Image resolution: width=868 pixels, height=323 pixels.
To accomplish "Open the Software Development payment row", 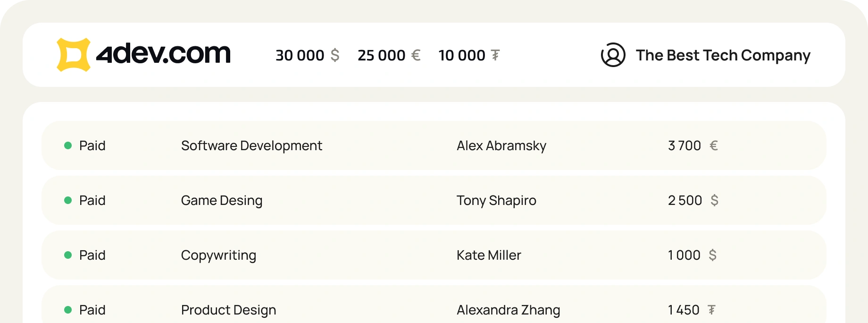I will (251, 145).
